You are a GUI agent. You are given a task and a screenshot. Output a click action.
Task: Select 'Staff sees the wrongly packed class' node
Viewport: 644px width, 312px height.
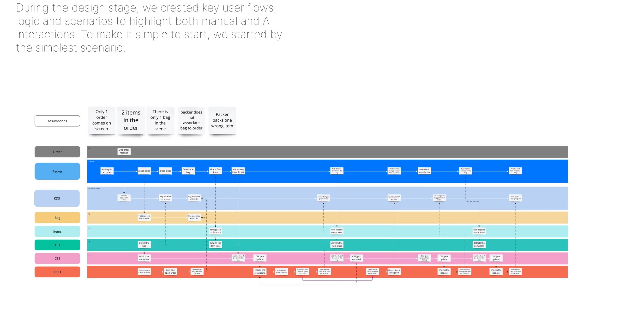pos(394,171)
